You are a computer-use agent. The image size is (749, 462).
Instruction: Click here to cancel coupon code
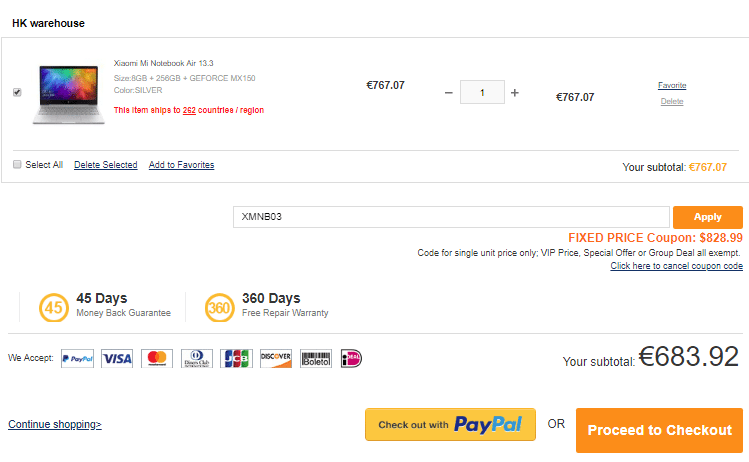coord(676,266)
